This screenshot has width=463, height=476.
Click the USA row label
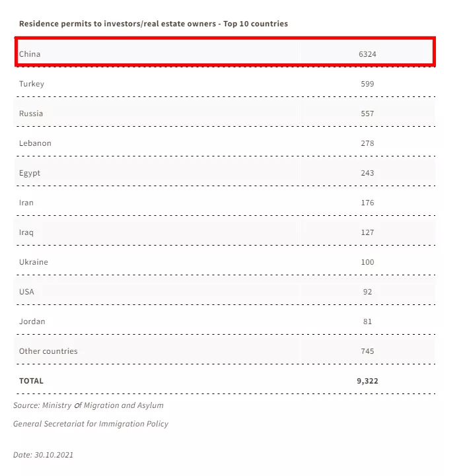26,292
